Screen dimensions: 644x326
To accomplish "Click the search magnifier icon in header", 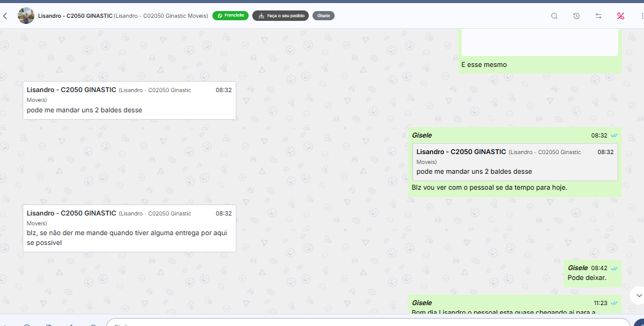I will (x=554, y=16).
